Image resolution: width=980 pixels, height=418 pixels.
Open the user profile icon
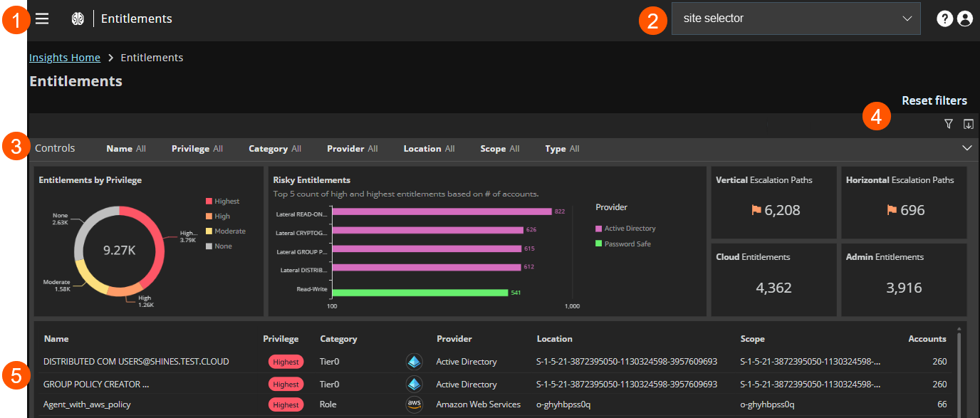pos(965,19)
